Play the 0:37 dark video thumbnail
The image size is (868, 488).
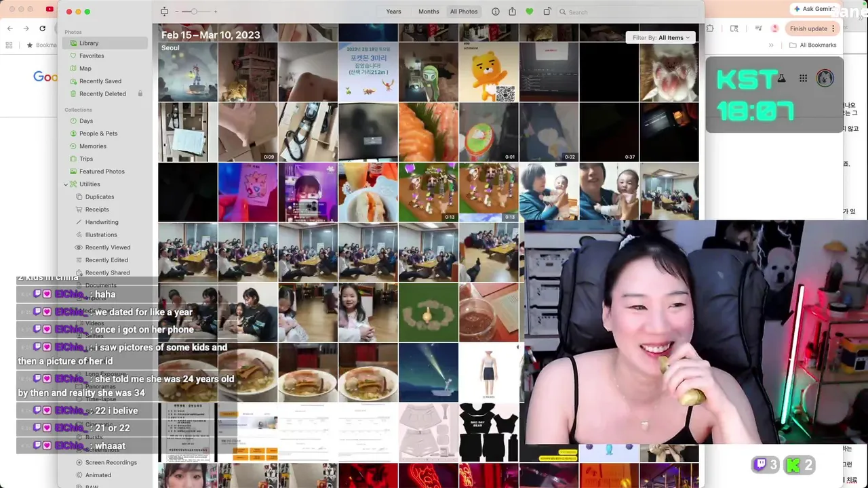coord(608,132)
